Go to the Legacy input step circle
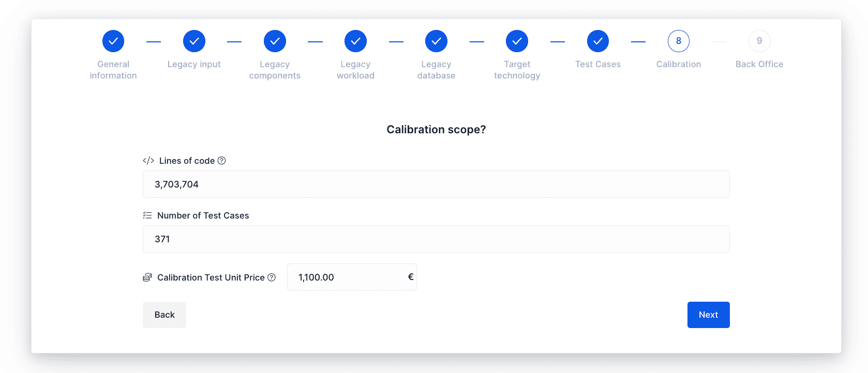The height and width of the screenshot is (373, 868). (194, 41)
